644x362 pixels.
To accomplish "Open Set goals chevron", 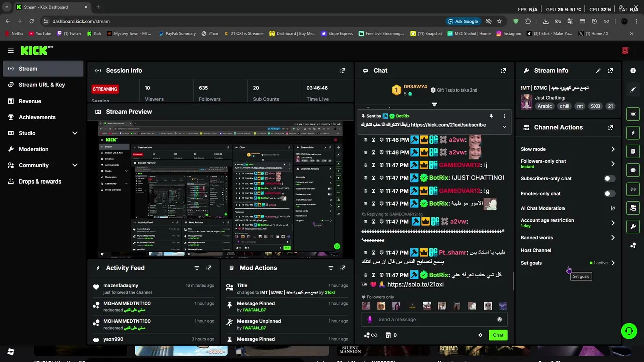I will pyautogui.click(x=613, y=263).
